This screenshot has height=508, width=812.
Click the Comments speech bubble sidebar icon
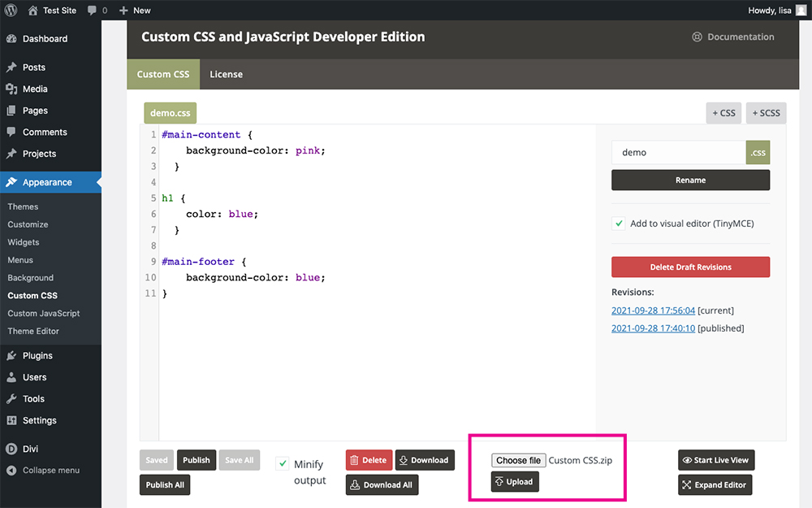pyautogui.click(x=11, y=132)
